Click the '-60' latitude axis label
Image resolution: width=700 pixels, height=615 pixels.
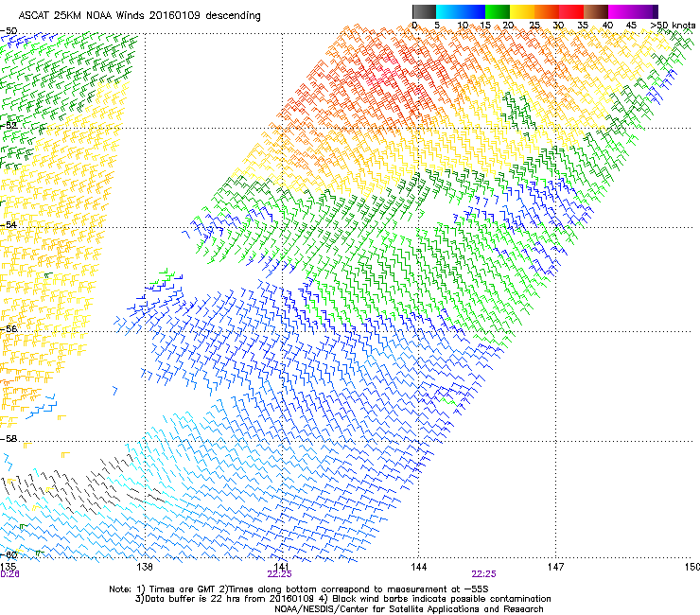pos(9,555)
